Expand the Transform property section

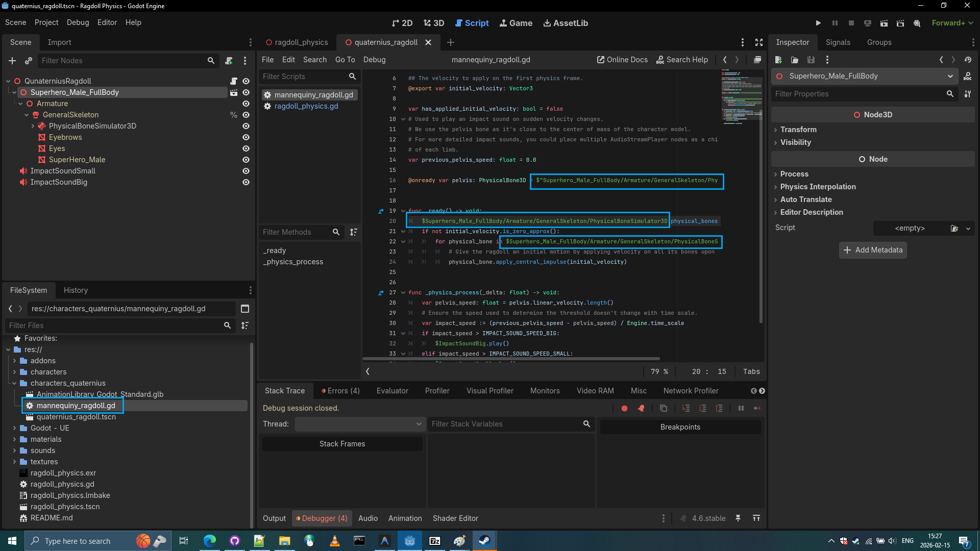798,130
